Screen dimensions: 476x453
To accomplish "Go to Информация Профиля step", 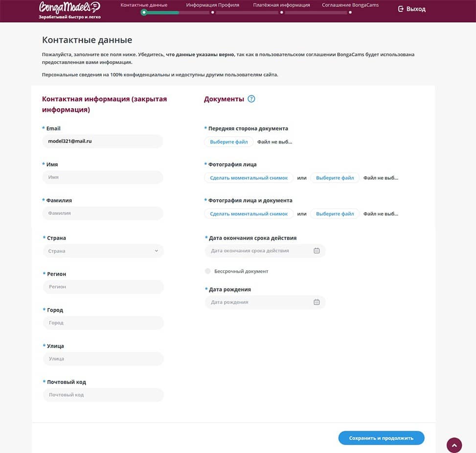I will [212, 5].
